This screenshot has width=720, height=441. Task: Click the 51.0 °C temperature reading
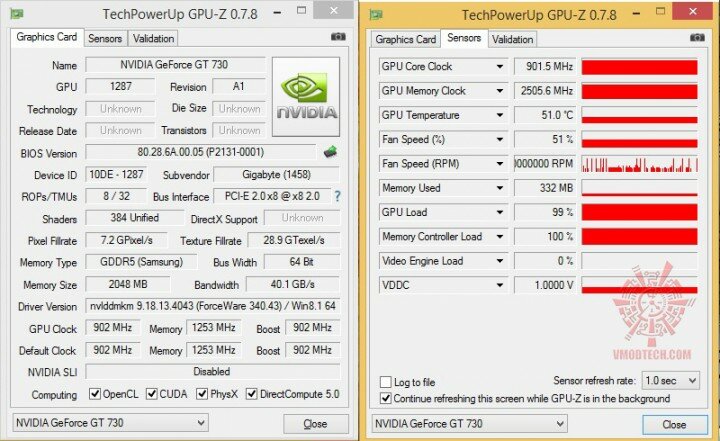pos(545,115)
